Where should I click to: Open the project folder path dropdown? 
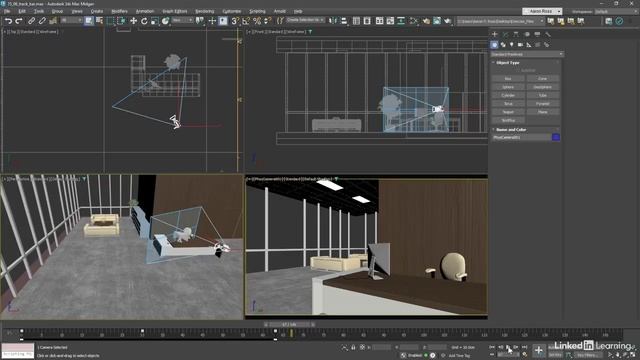pyautogui.click(x=500, y=21)
